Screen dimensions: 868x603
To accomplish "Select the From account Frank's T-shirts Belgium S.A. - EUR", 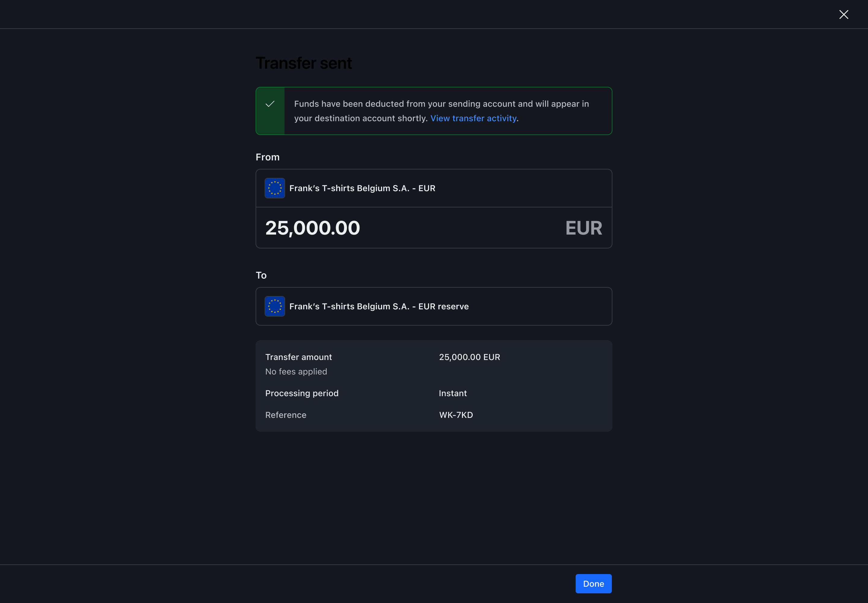I will 434,188.
